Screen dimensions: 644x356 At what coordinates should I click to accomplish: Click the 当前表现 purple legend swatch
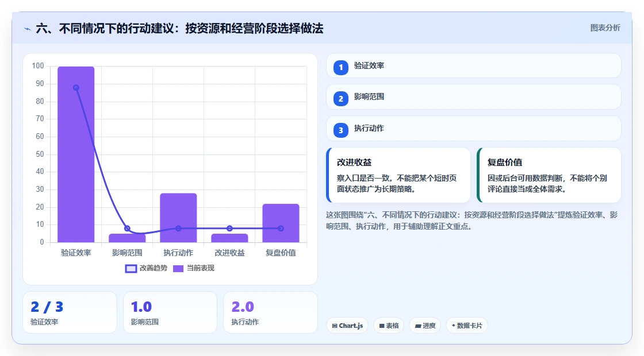click(178, 269)
